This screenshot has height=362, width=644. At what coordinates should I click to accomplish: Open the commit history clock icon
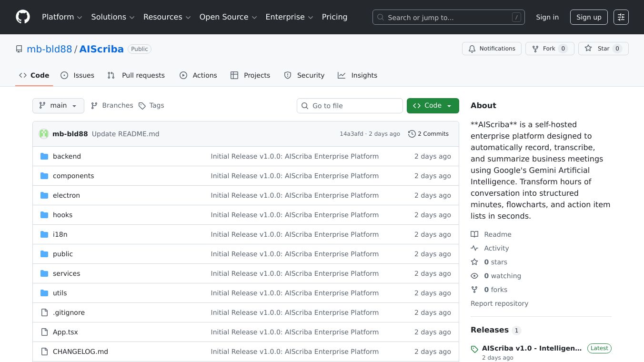coord(412,134)
